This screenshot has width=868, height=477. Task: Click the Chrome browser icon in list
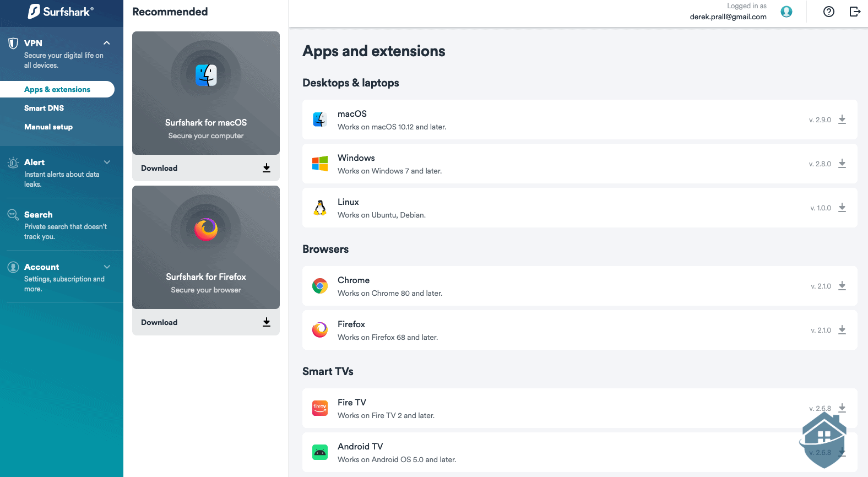point(320,286)
